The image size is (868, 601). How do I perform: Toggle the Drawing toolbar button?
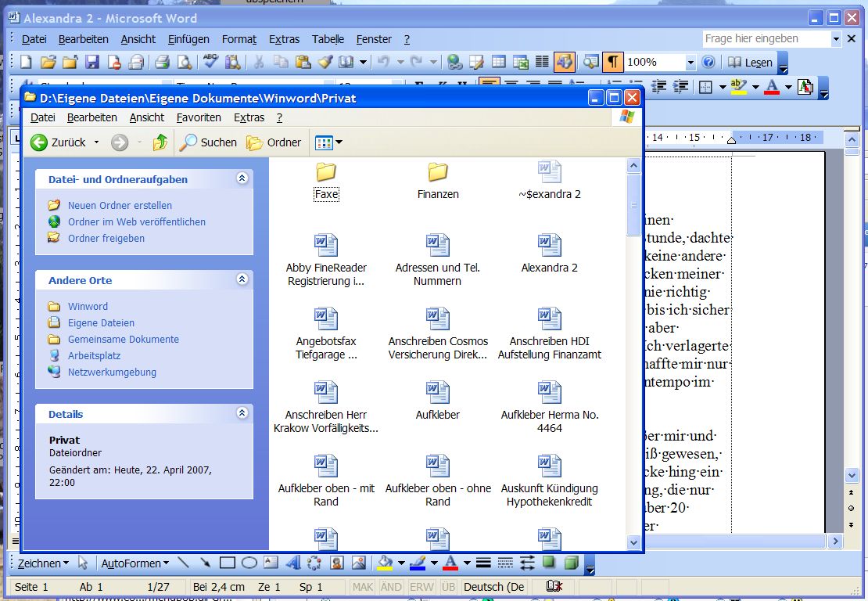coord(564,62)
